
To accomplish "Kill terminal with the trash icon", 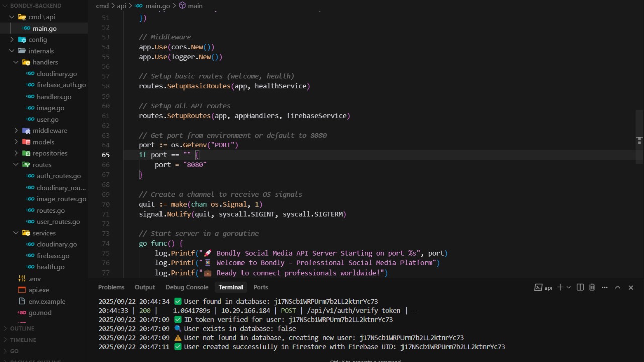I will pyautogui.click(x=592, y=287).
